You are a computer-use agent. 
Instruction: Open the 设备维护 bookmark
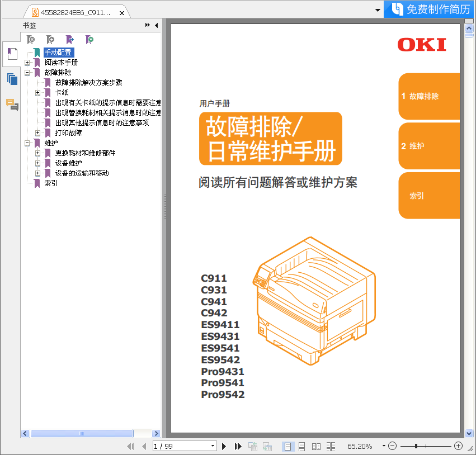tap(69, 163)
